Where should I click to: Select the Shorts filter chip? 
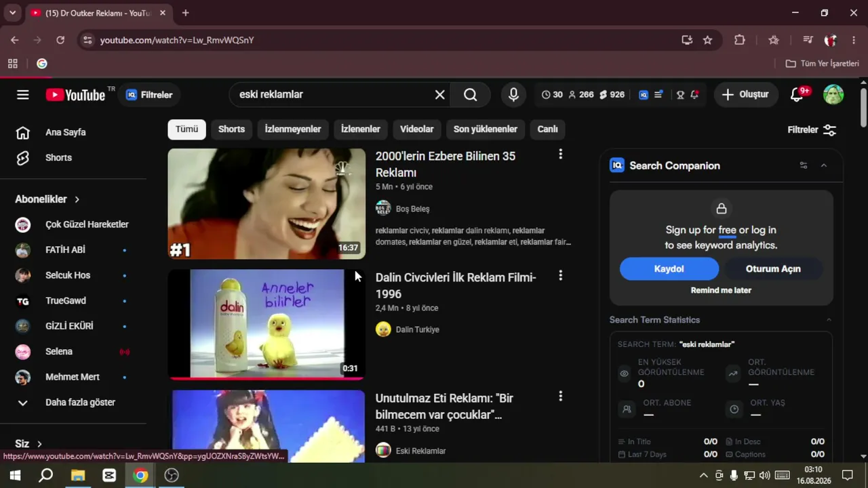click(231, 129)
